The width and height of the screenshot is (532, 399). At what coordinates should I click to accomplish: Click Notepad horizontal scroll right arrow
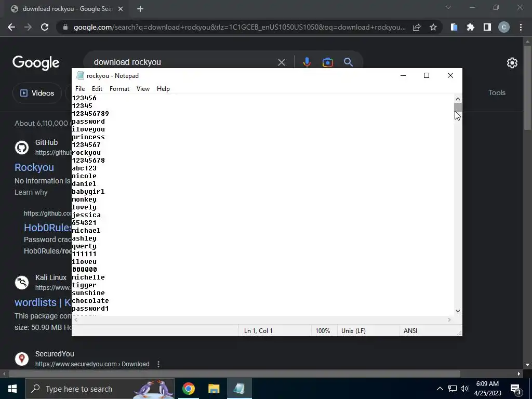pos(449,320)
